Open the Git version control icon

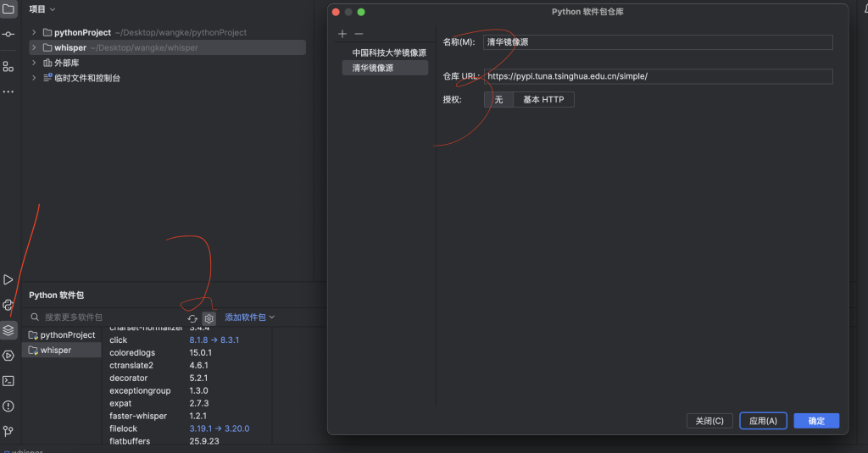(x=8, y=432)
